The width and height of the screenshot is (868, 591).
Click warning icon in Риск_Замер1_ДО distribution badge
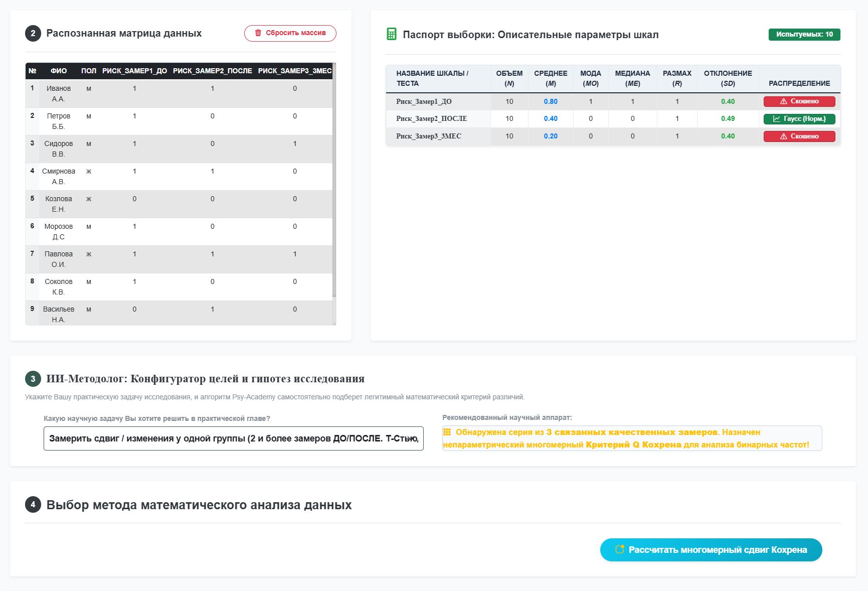(783, 101)
